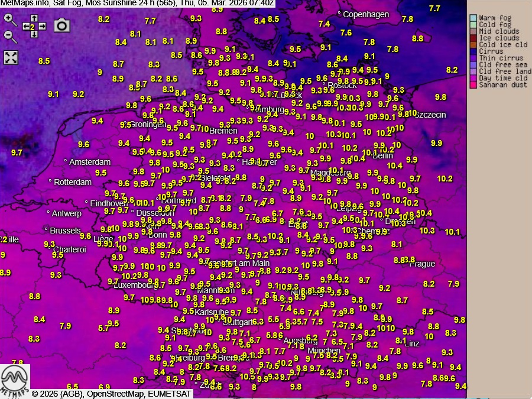The height and width of the screenshot is (399, 532).
Task: Pan the map left with the arrow
Action: (25, 27)
